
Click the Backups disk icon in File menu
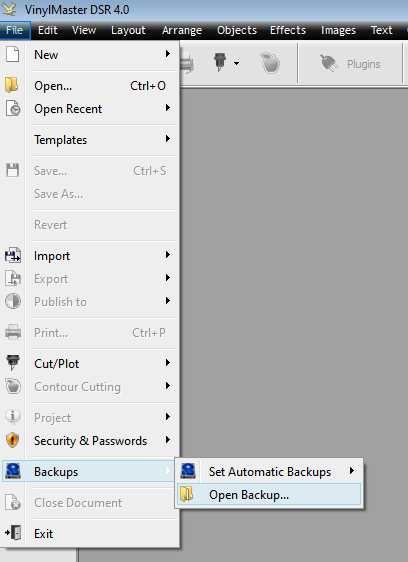click(x=13, y=471)
